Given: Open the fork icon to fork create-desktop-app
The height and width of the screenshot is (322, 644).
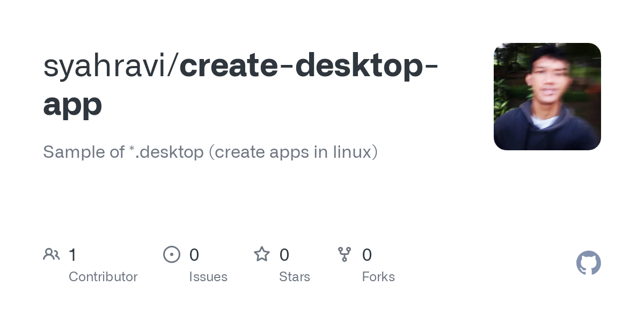Looking at the screenshot, I should pos(345,254).
